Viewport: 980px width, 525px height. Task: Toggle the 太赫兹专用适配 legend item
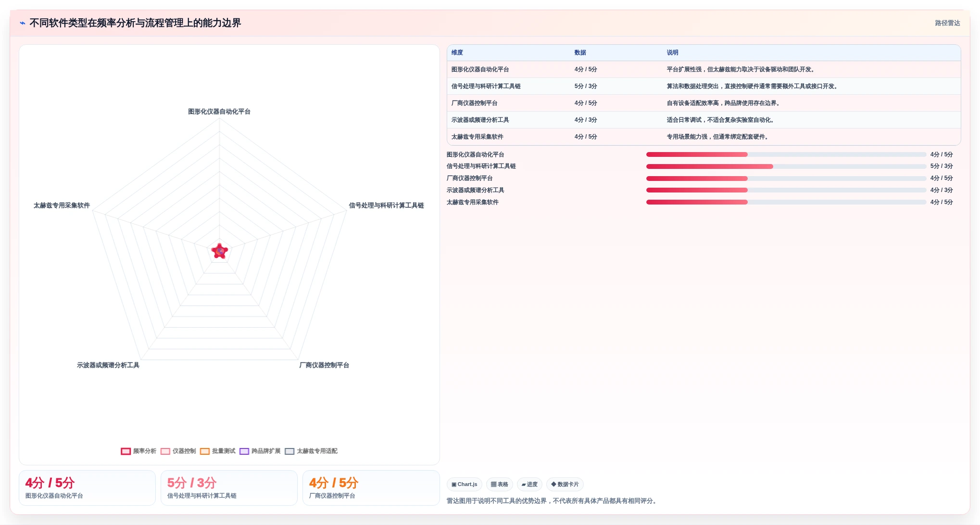click(311, 451)
